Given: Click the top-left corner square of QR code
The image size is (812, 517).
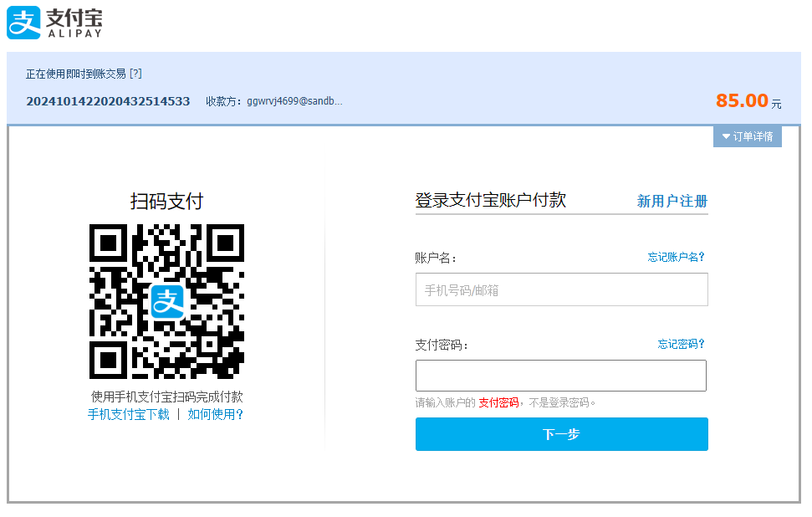Looking at the screenshot, I should [x=108, y=243].
